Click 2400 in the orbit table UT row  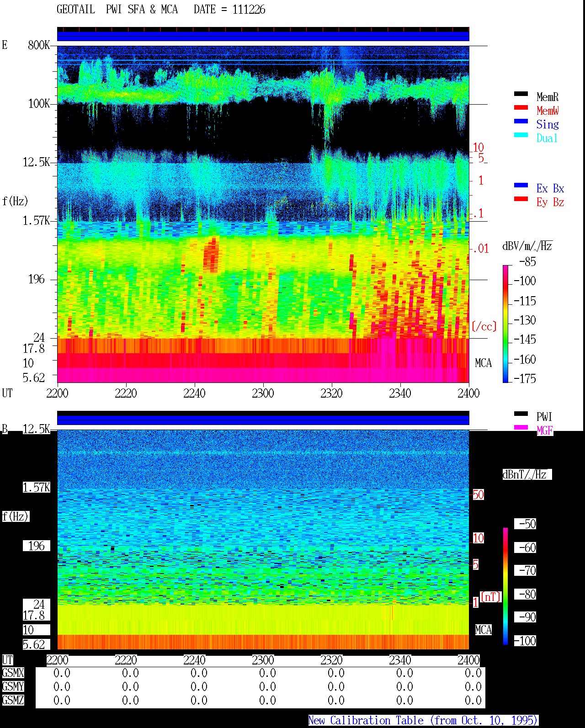[x=468, y=660]
